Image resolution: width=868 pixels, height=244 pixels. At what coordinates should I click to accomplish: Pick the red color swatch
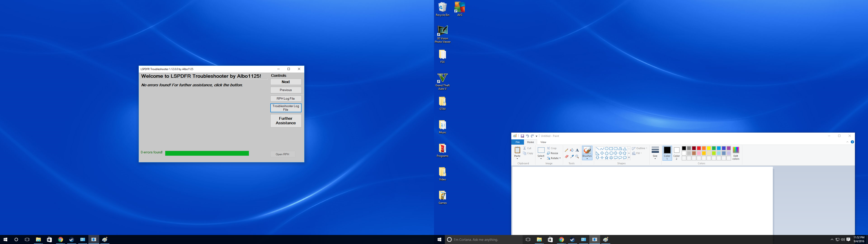(699, 148)
